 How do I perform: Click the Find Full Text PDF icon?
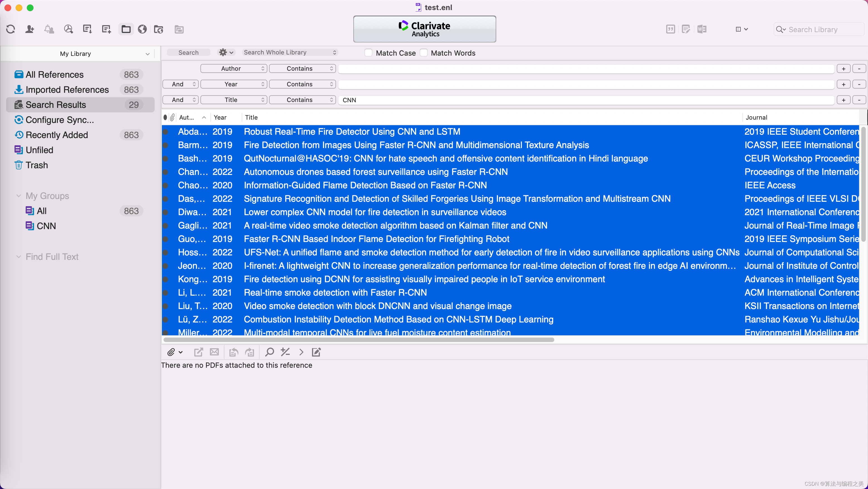click(x=68, y=29)
